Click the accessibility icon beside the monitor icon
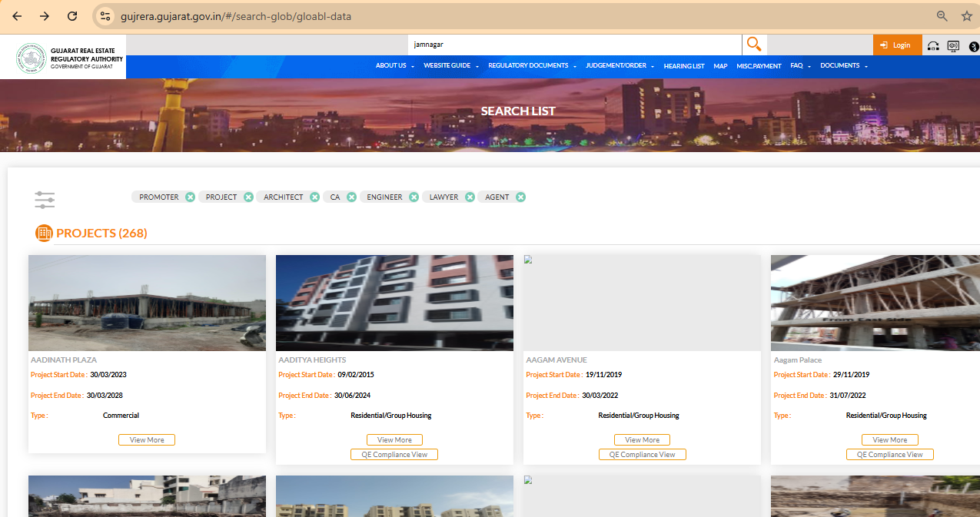Image resolution: width=980 pixels, height=517 pixels. (x=974, y=45)
